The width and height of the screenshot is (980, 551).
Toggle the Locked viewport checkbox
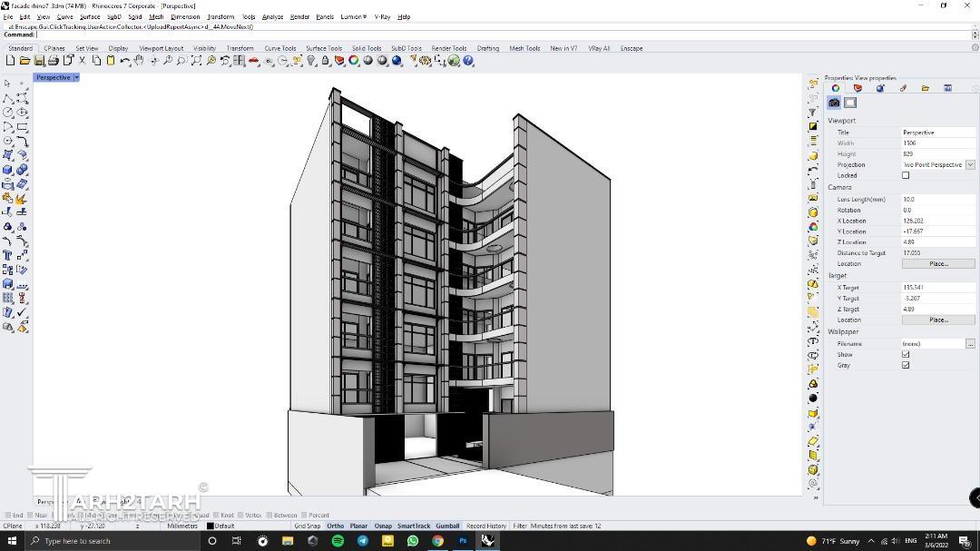tap(906, 175)
